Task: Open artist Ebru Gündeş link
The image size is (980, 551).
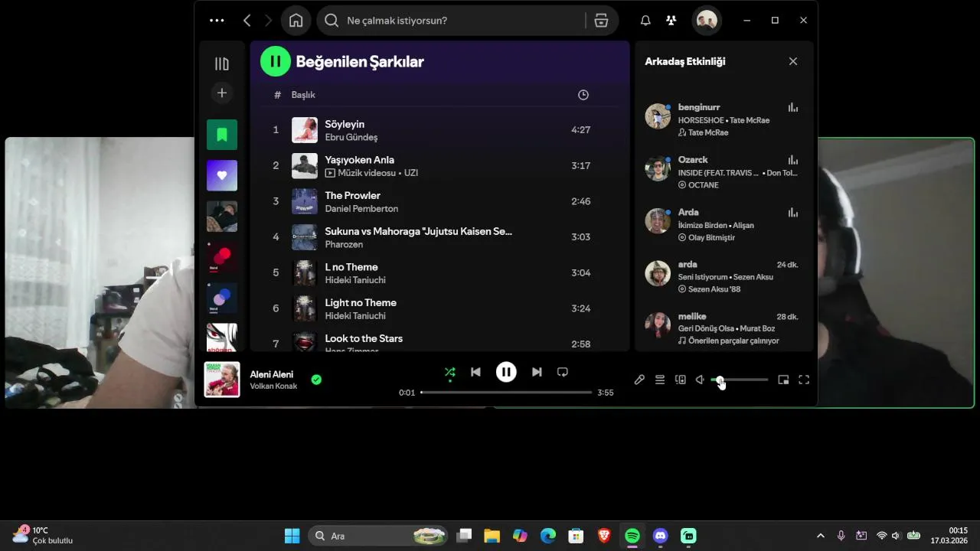Action: [351, 137]
